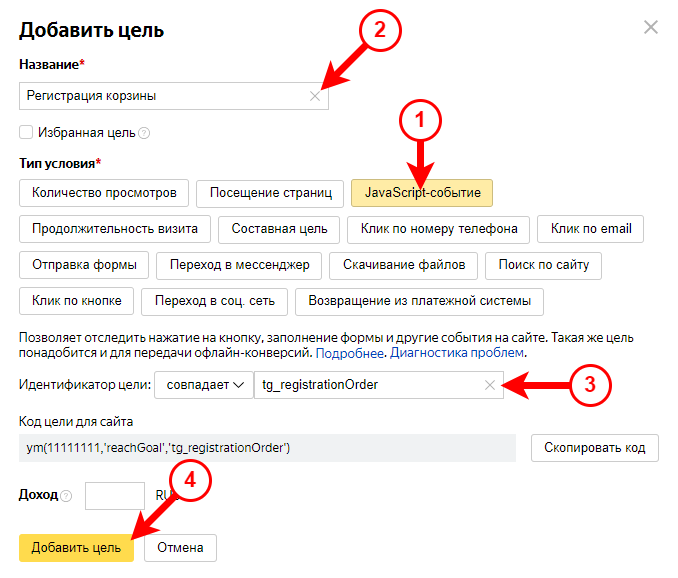Clear the goal identifier field
This screenshot has width=678, height=578.
pyautogui.click(x=489, y=385)
